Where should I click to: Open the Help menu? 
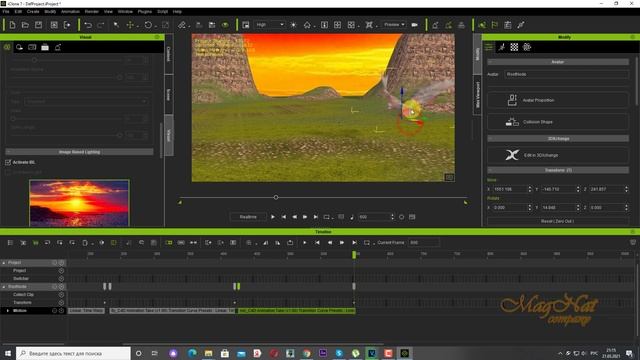177,12
